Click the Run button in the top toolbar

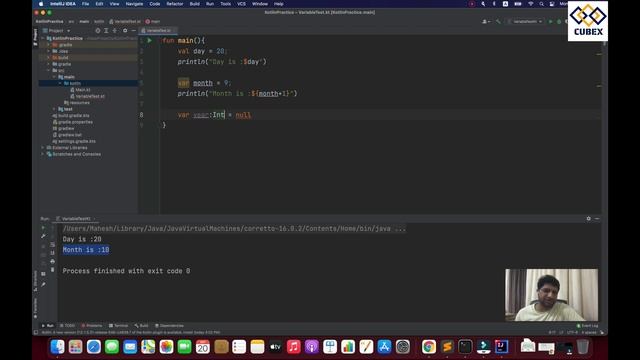[551, 21]
